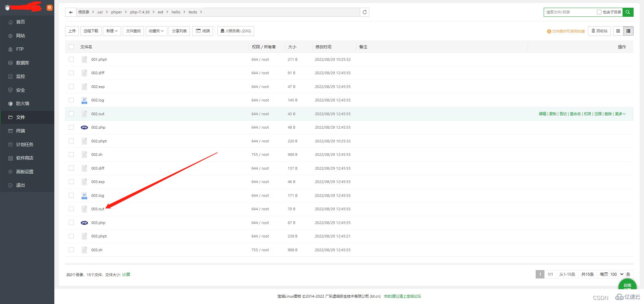Click 压缩 link for 002.out
Viewport: 644px width, 304px height.
click(598, 114)
